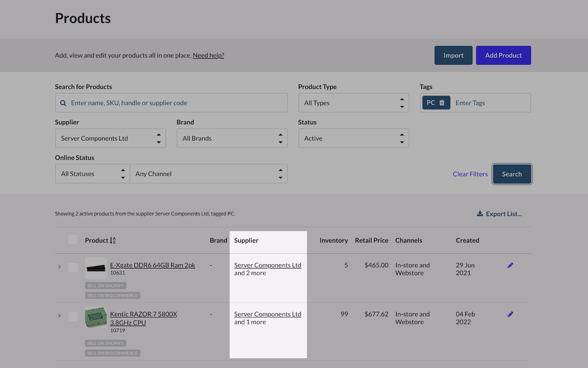Click the search magnifier icon
588x368 pixels.
click(63, 102)
